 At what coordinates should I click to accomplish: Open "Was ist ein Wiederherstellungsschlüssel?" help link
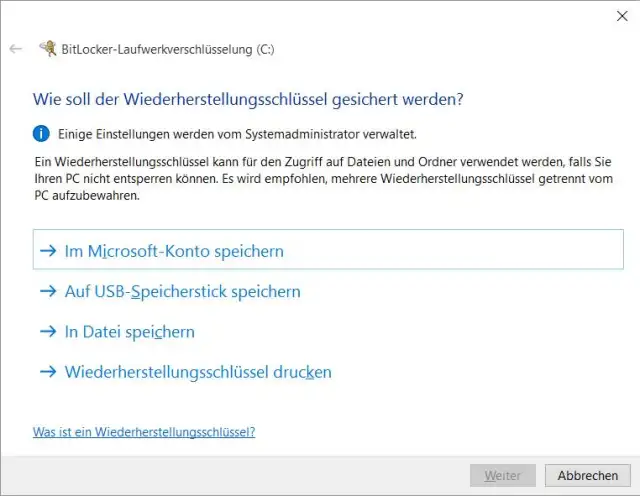[x=144, y=432]
